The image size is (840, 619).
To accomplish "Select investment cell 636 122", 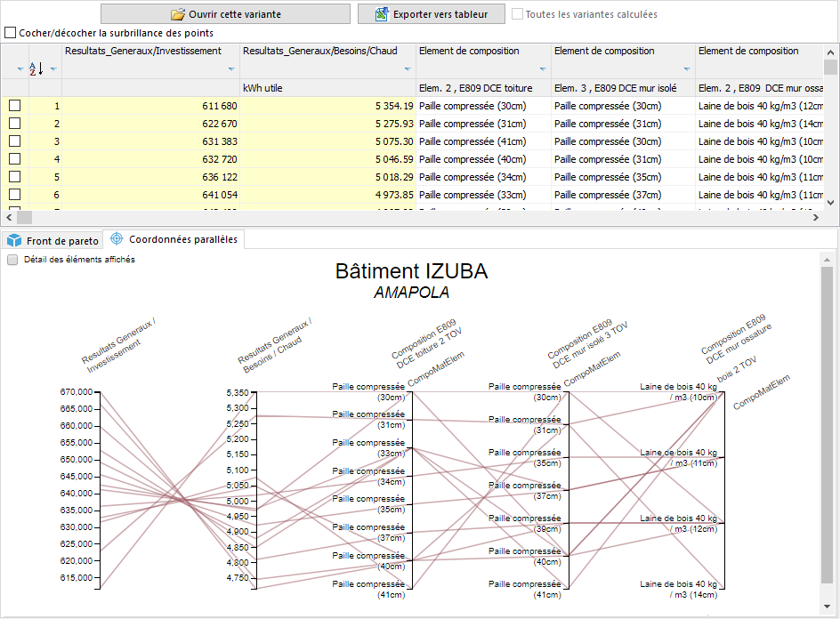I will point(150,177).
